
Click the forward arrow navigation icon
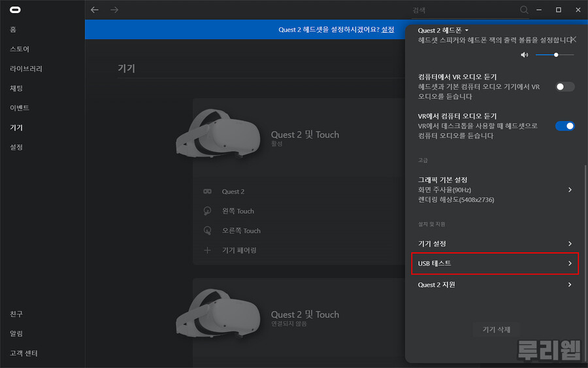pos(114,10)
